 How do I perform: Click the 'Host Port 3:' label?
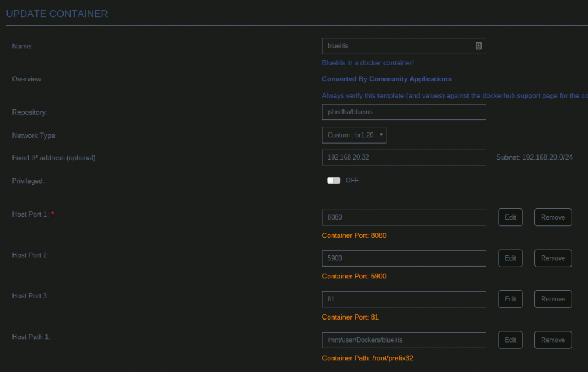pos(31,296)
